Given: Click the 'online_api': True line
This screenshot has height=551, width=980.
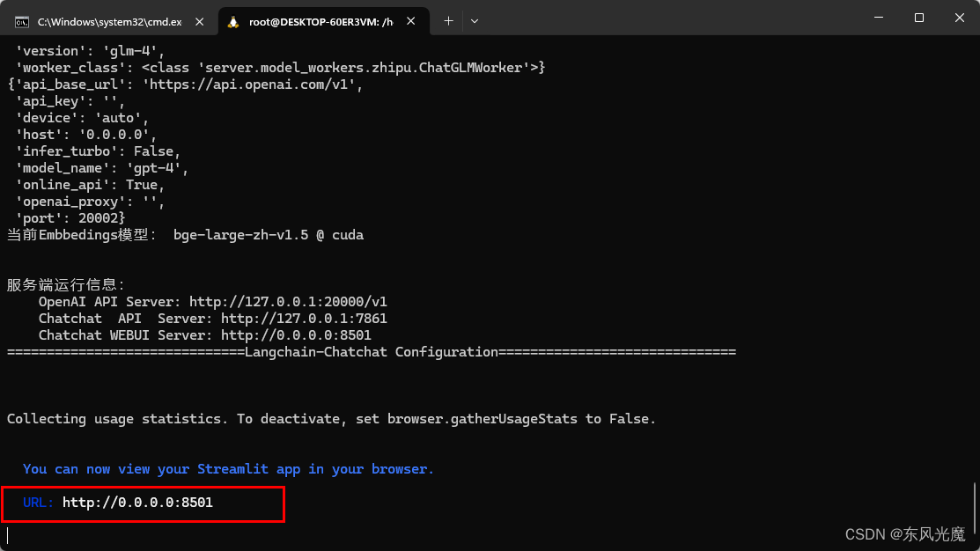Looking at the screenshot, I should [90, 185].
